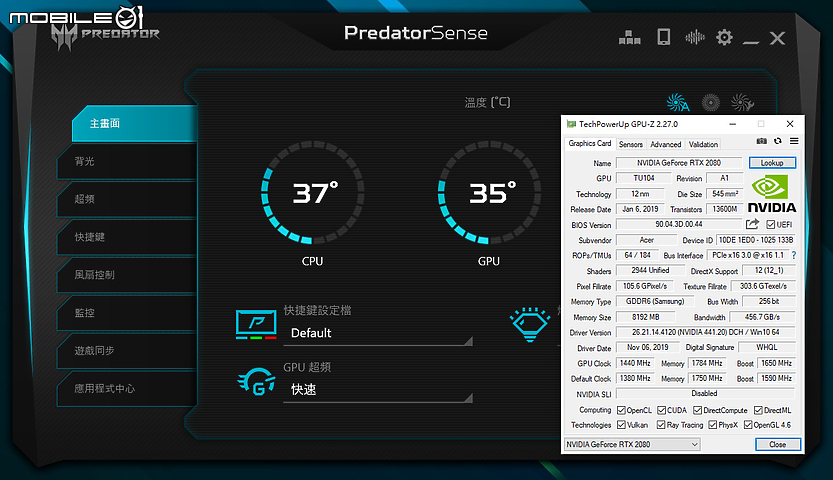Screen dimensions: 833x480
Task: Select the Max fan speed icon
Action: (x=710, y=102)
